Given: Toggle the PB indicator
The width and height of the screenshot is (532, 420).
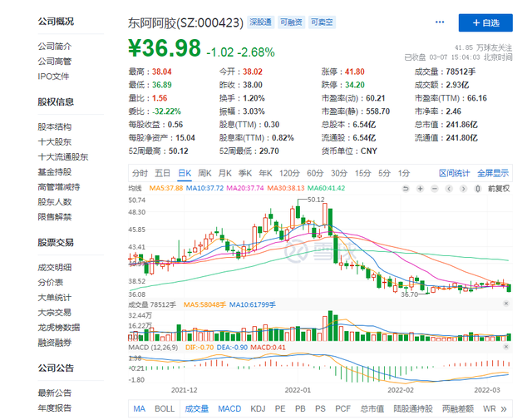Looking at the screenshot, I should click(300, 409).
